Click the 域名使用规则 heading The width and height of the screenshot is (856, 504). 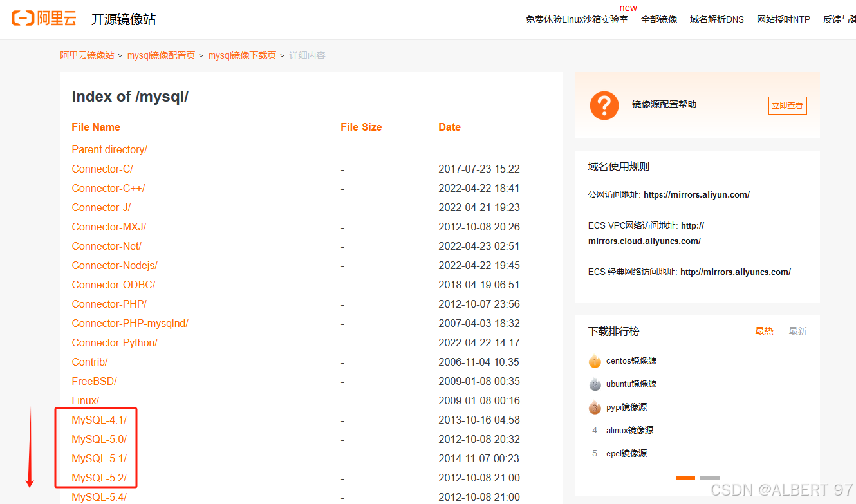pos(619,166)
